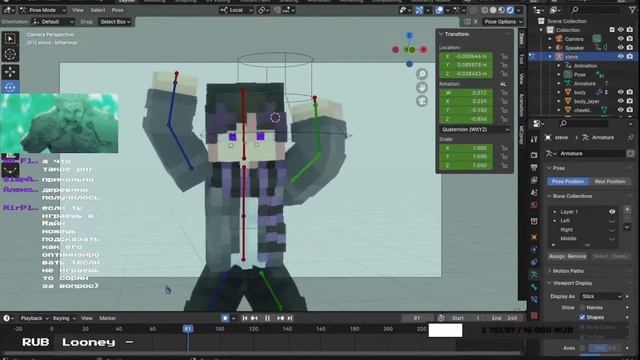Open the World properties tab icon
Image resolution: width=640 pixels, height=360 pixels.
pyautogui.click(x=534, y=205)
